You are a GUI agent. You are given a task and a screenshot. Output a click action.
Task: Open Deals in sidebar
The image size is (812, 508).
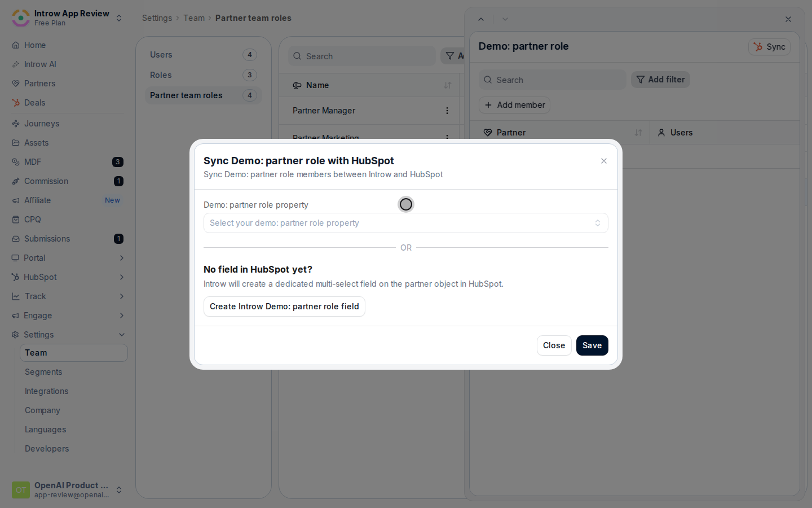pos(34,103)
